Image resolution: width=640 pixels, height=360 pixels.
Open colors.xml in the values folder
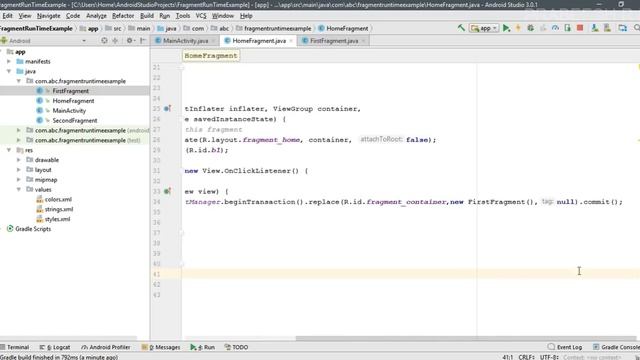pyautogui.click(x=58, y=199)
